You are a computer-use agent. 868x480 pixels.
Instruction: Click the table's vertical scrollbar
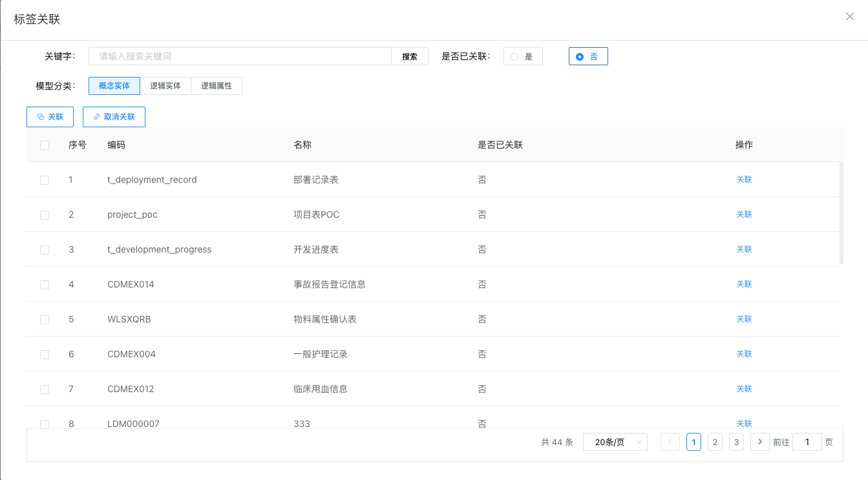pyautogui.click(x=841, y=213)
